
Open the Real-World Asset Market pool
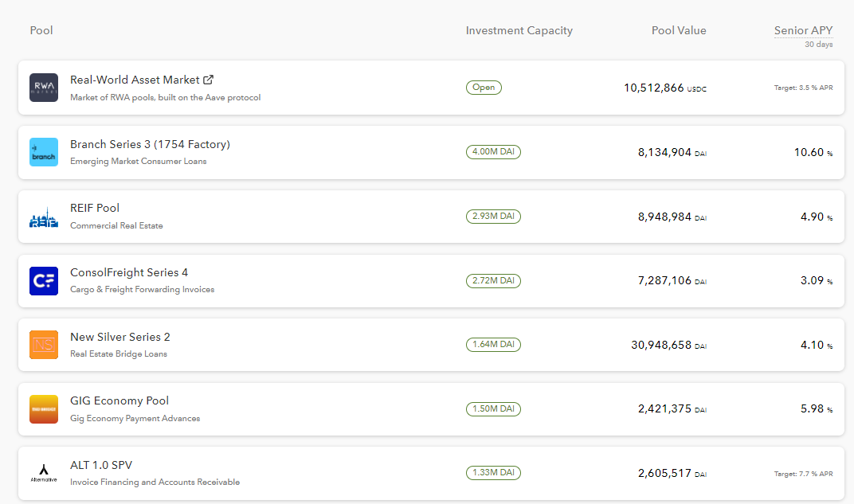tap(135, 80)
